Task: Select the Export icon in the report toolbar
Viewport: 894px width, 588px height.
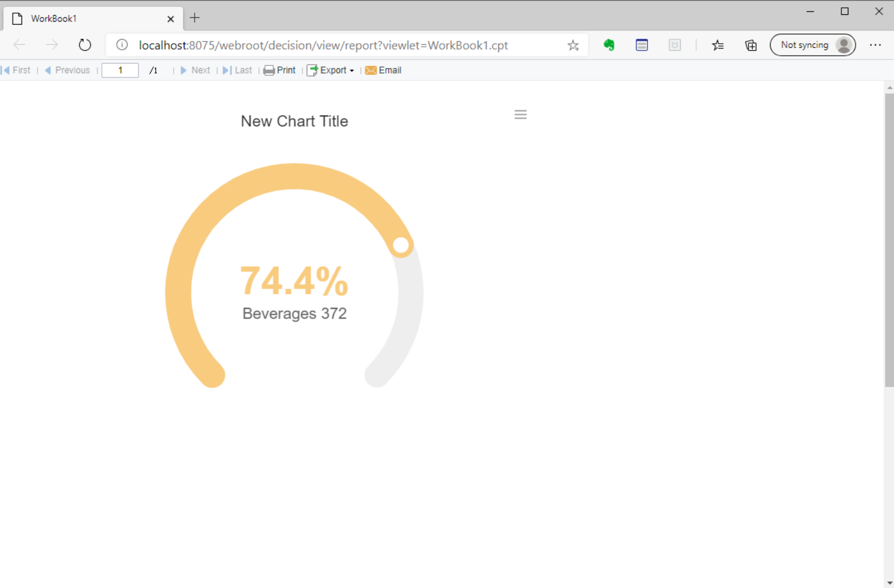Action: (x=312, y=70)
